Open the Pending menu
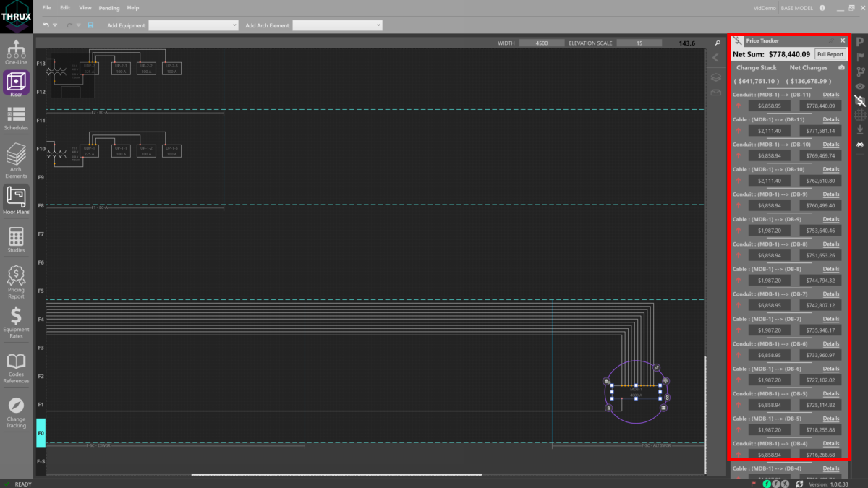Viewport: 868px width, 488px height. pyautogui.click(x=109, y=7)
